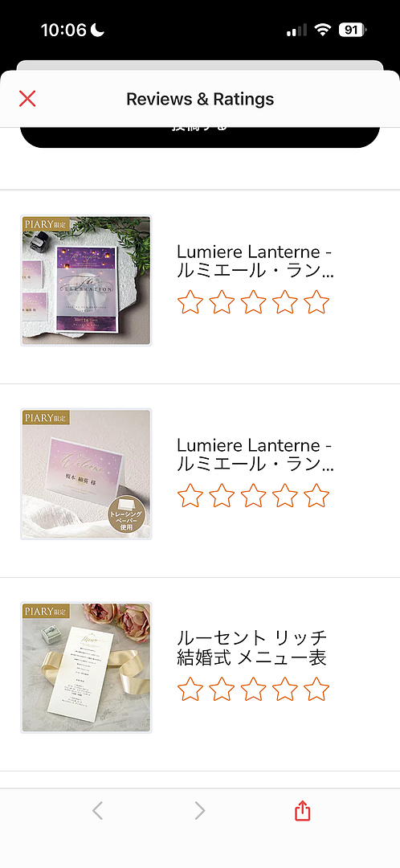Viewport: 400px width, 868px height.
Task: Open the red share icon
Action: pyautogui.click(x=302, y=810)
